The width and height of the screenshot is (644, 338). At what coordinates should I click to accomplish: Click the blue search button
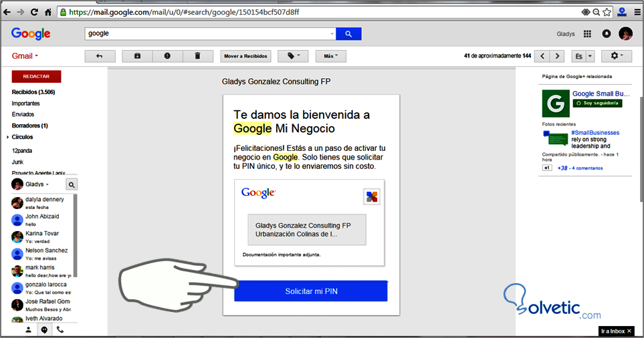click(x=348, y=33)
